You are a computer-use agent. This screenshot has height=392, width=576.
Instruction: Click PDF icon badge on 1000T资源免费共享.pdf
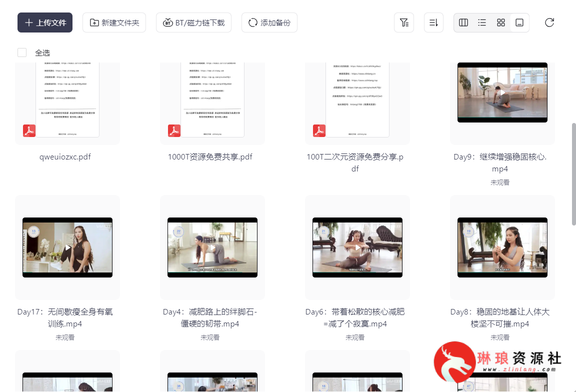coord(174,131)
